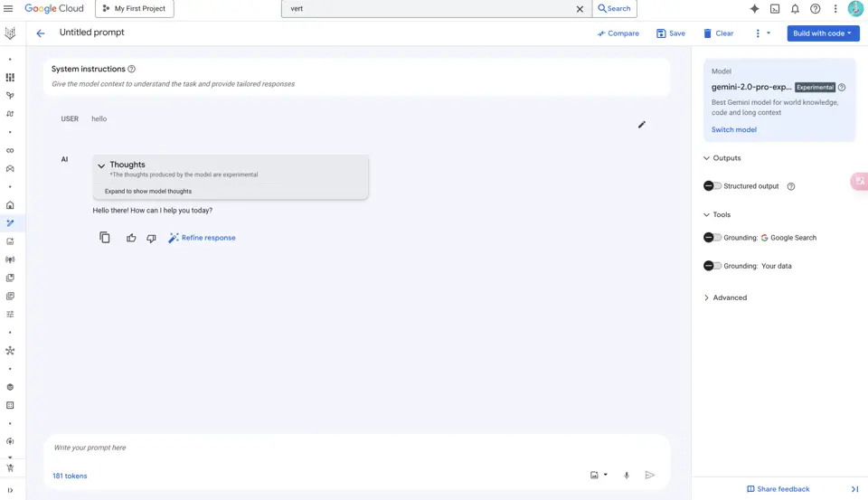Viewport: 868px width, 500px height.
Task: Go back using the left arrow
Action: pos(41,33)
